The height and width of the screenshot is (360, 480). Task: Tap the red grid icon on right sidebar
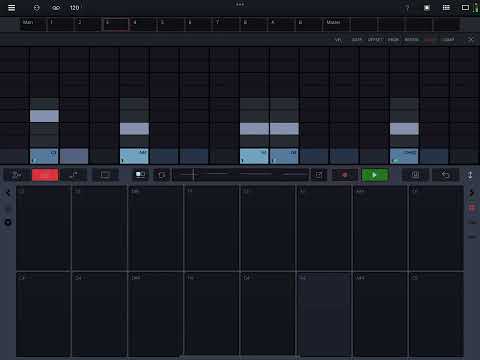[x=472, y=208]
